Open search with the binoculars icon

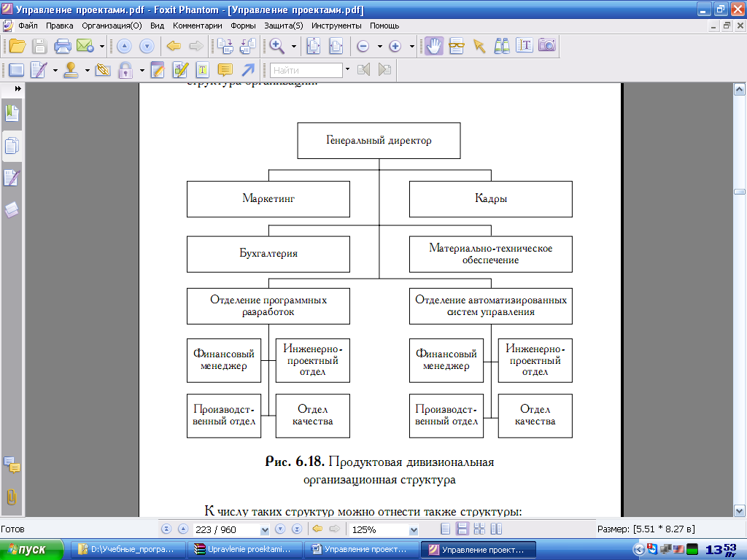click(502, 46)
